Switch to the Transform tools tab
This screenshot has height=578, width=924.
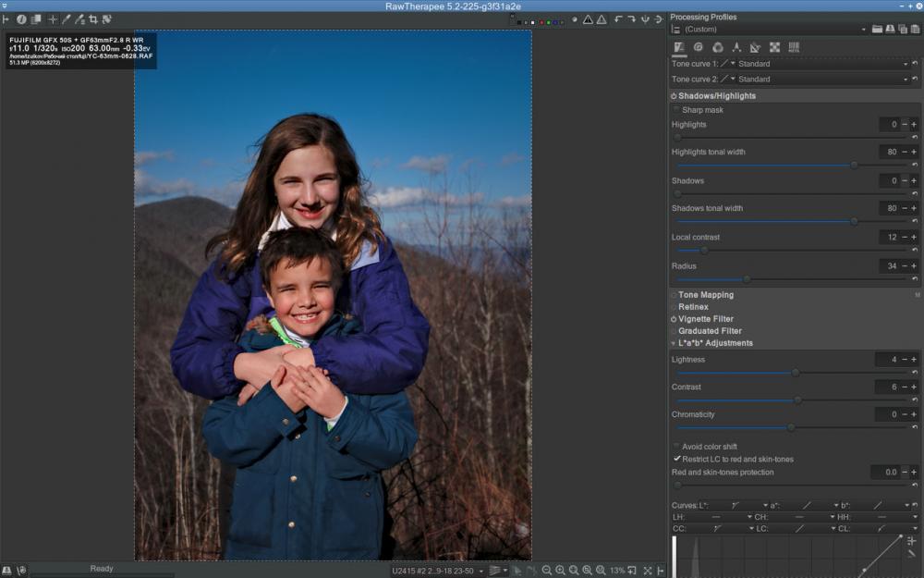[x=756, y=47]
